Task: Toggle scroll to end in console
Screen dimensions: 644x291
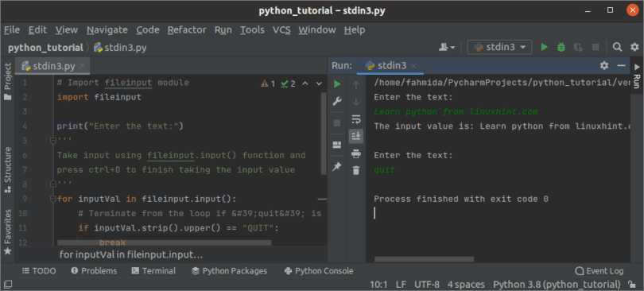Action: (356, 136)
